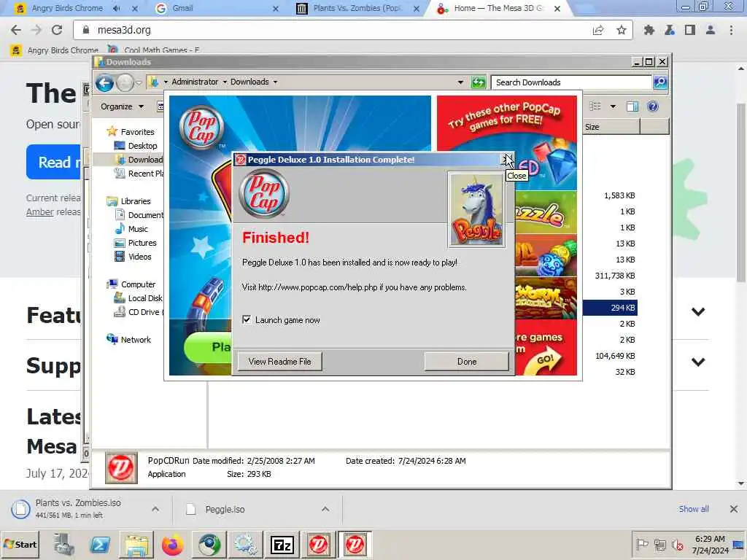Open Chrome extensions puzzle icon
Viewport: 747px width, 560px height.
tap(649, 30)
